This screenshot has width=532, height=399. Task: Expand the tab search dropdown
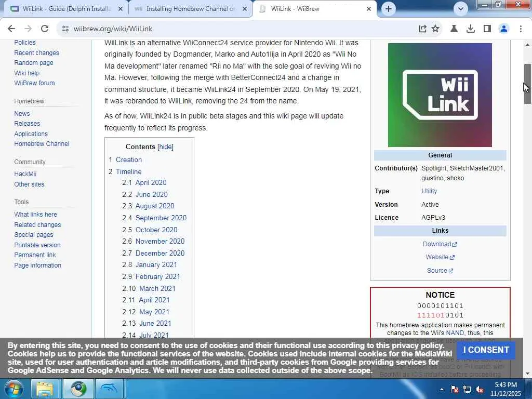tap(460, 9)
